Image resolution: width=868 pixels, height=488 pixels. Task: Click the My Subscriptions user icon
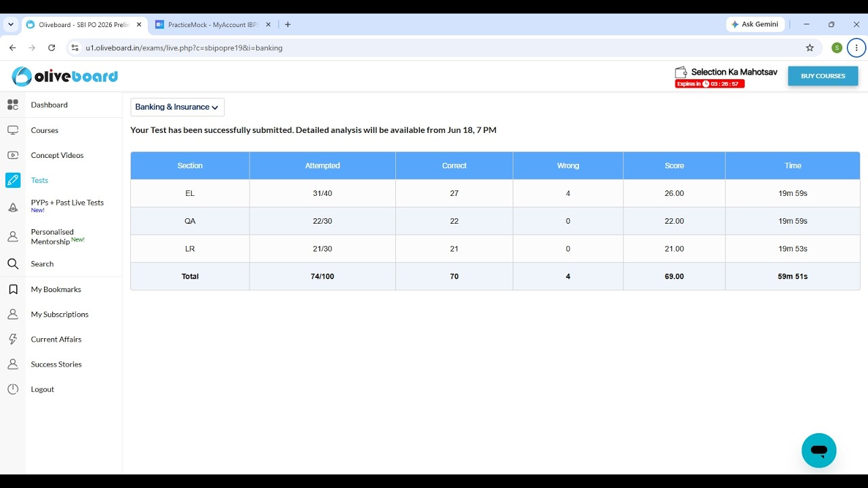tap(13, 314)
